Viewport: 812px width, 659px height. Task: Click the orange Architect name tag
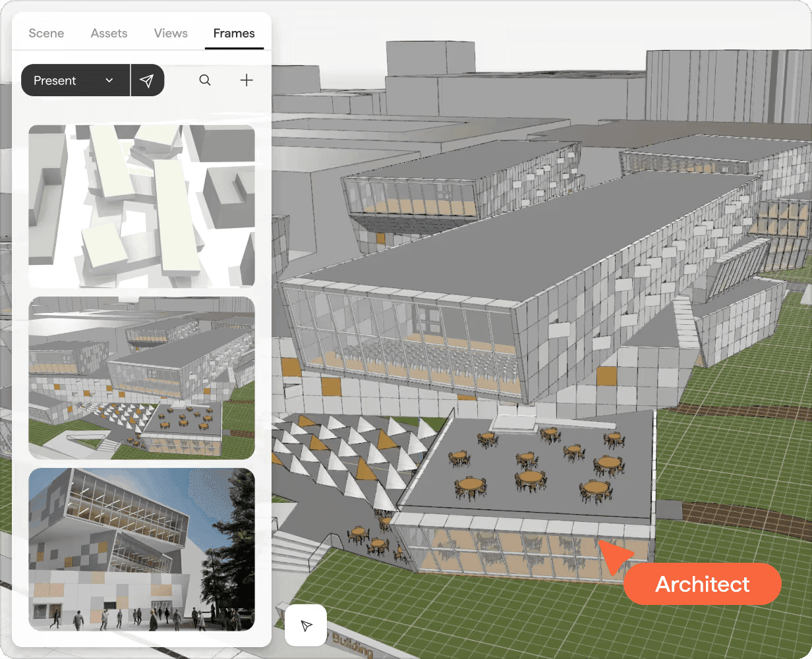point(702,584)
